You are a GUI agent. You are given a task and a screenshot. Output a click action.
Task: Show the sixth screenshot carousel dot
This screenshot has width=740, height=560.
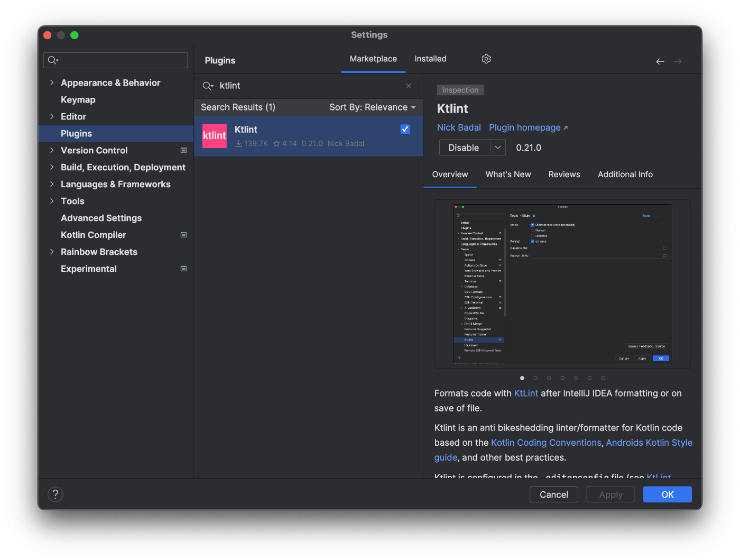589,378
